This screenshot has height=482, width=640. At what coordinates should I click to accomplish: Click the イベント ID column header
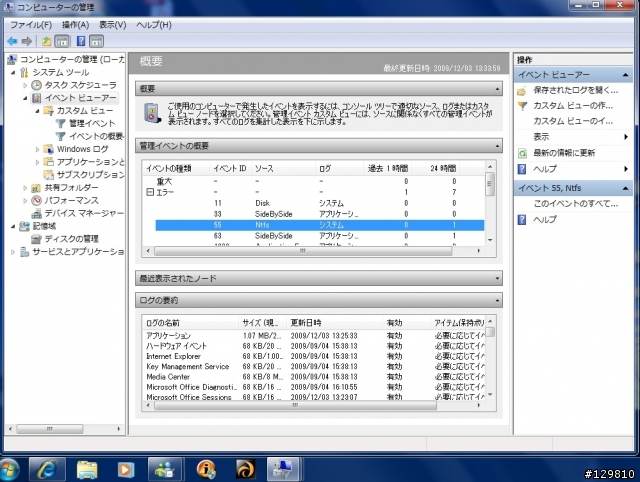[x=230, y=169]
